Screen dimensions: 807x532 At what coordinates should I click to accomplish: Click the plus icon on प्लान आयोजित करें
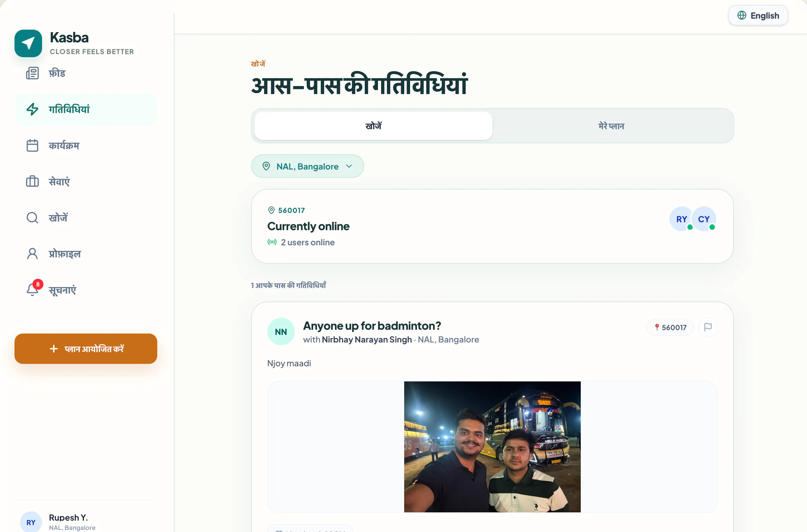[54, 349]
